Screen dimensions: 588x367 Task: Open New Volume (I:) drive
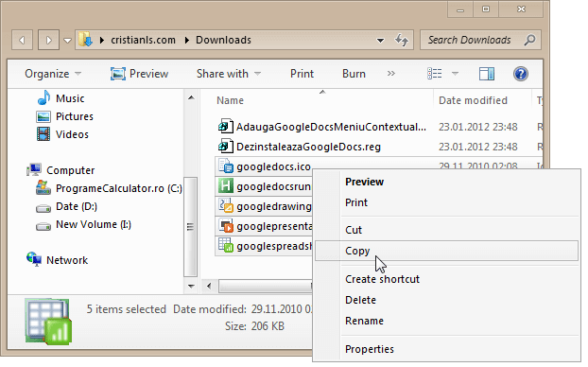tap(94, 224)
